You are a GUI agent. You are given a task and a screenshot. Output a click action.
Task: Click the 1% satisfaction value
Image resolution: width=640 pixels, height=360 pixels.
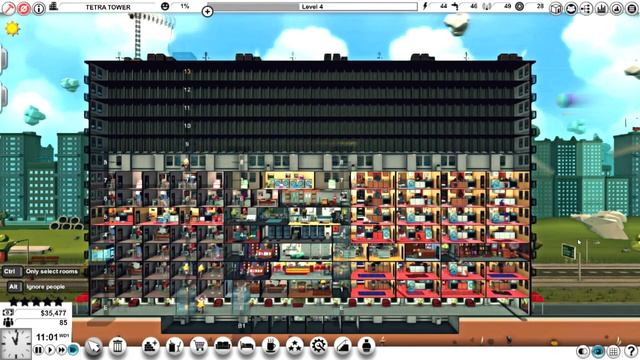(x=184, y=7)
